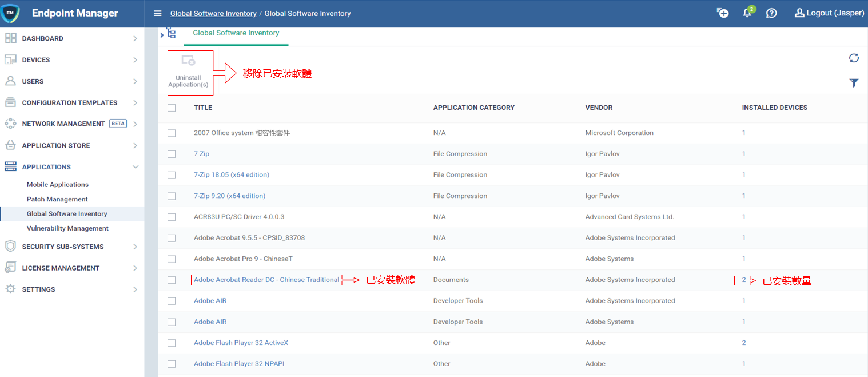This screenshot has width=868, height=377.
Task: Click the tree hierarchy icon beside the tab
Action: pyautogui.click(x=171, y=33)
